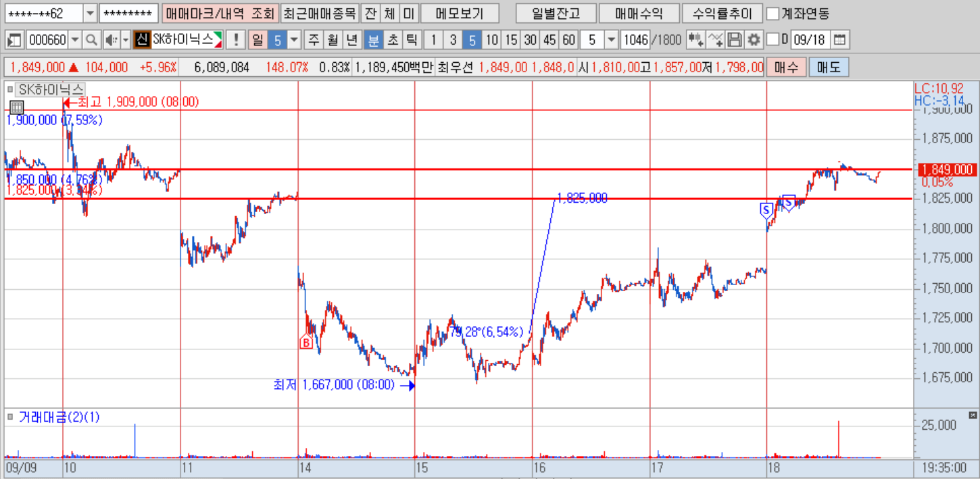Select highlighted 5 minute interval
The image size is (980, 479).
pos(472,40)
